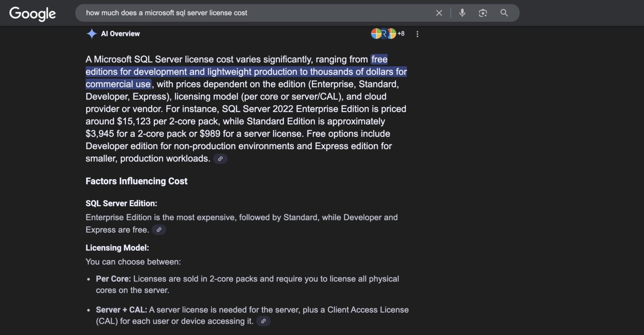This screenshot has height=335, width=644.
Task: Click the highlighted commercial use text
Action: click(x=118, y=84)
